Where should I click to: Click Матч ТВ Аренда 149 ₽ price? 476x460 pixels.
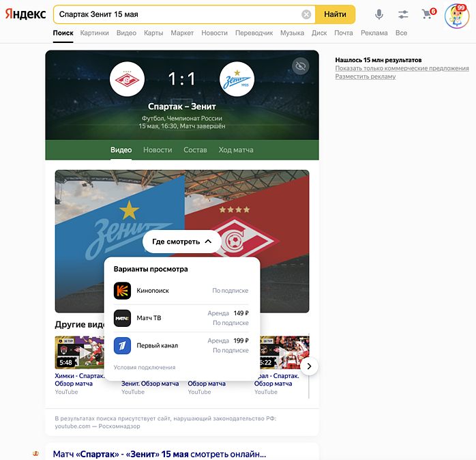click(x=228, y=313)
